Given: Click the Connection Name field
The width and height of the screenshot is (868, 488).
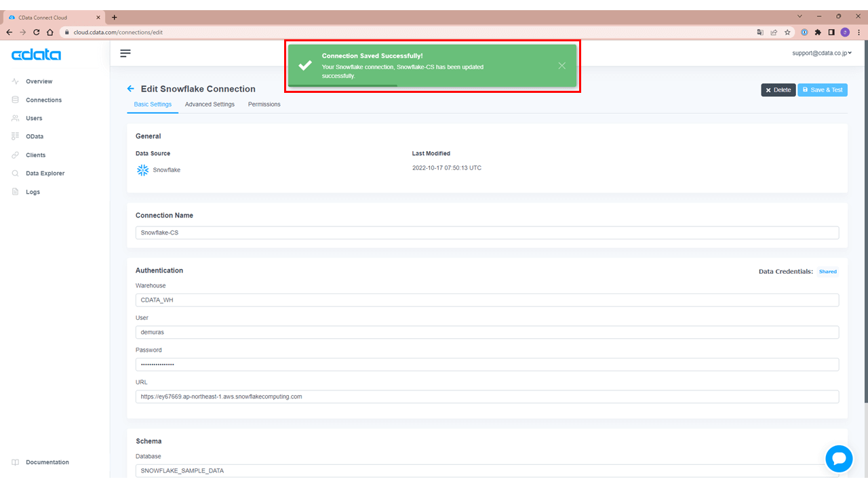Looking at the screenshot, I should (x=487, y=232).
